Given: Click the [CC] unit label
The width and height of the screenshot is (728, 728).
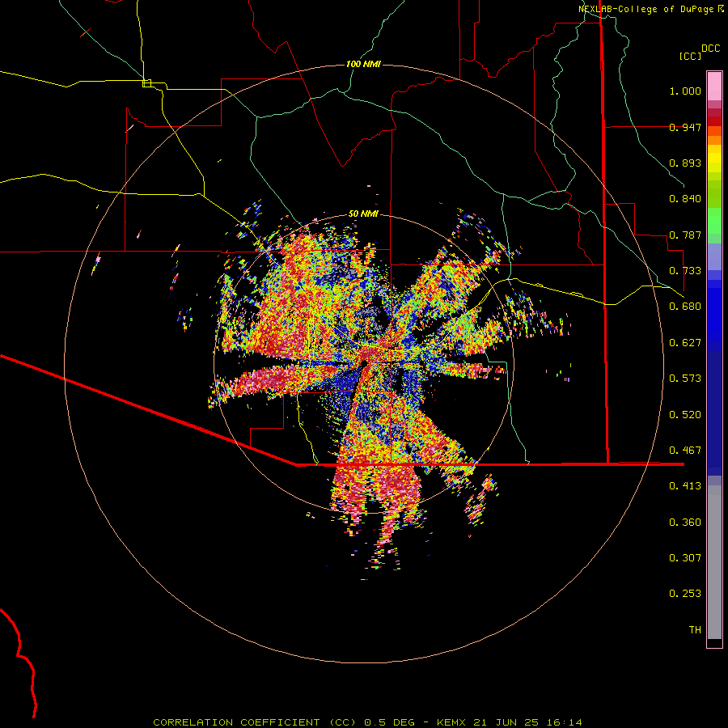Looking at the screenshot, I should pos(691,56).
